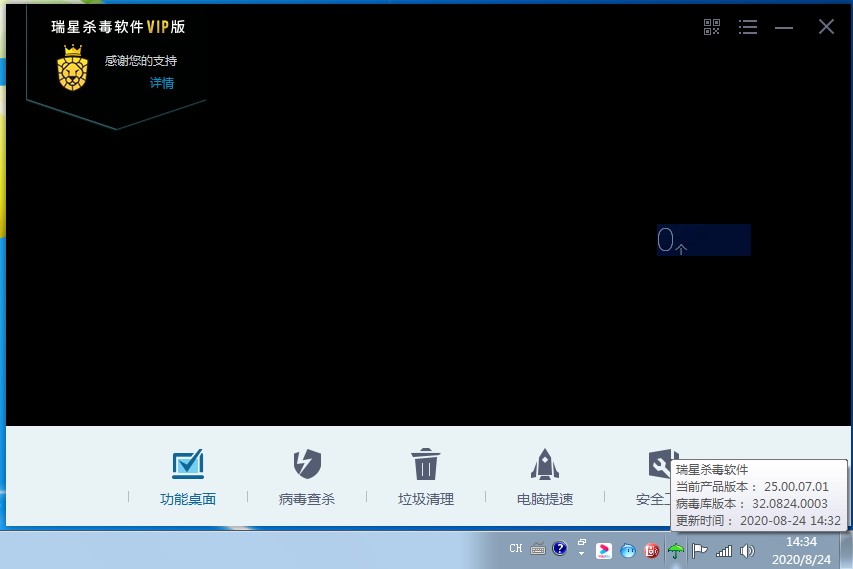Open the volume speaker tray icon
Image resolution: width=853 pixels, height=569 pixels.
click(747, 551)
